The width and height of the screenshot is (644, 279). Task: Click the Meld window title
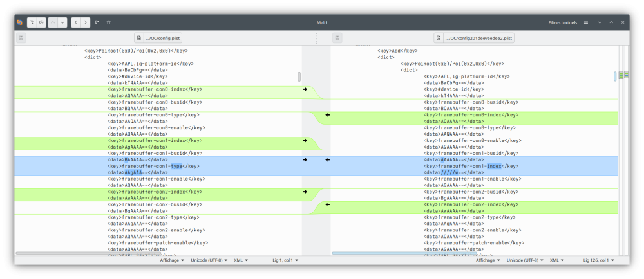(321, 23)
